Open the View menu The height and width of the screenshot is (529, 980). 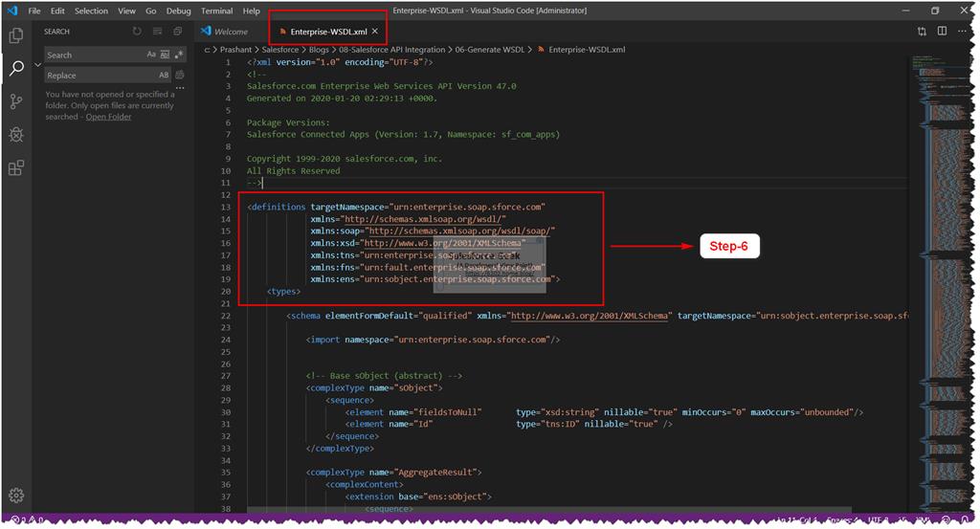(127, 11)
